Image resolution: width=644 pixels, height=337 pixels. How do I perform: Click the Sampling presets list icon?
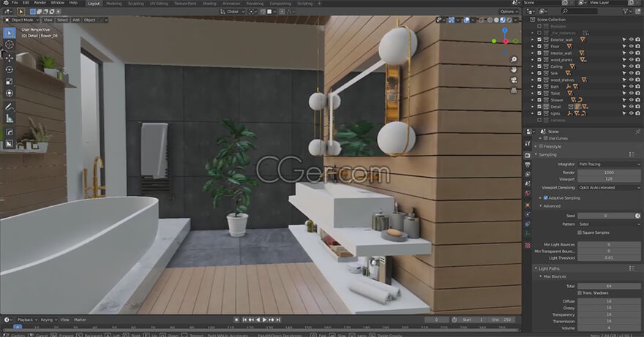click(632, 155)
